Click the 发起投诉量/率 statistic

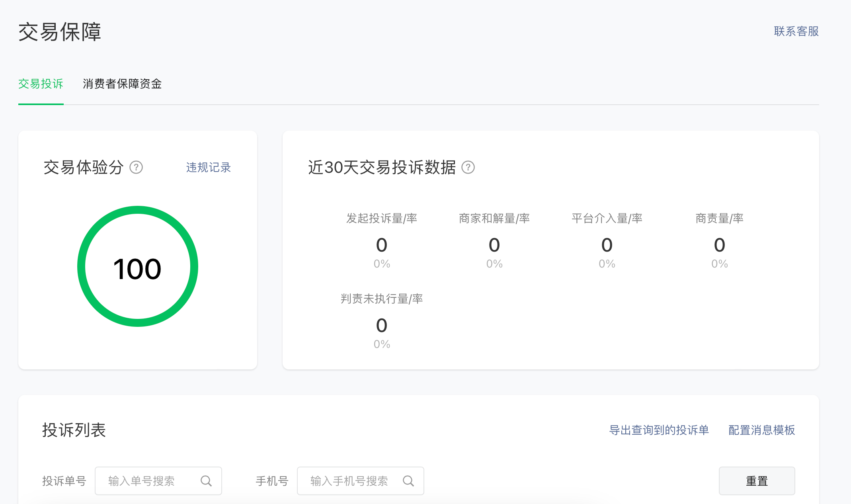pos(381,244)
